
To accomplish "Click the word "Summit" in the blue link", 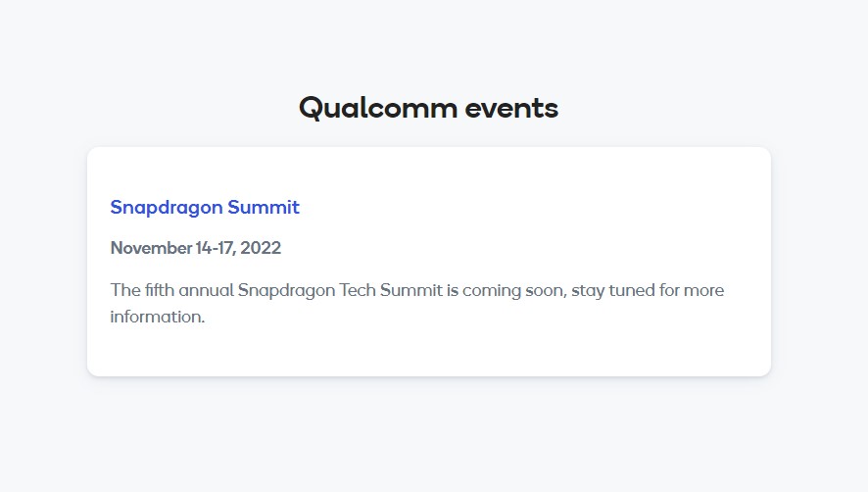I will (x=264, y=207).
